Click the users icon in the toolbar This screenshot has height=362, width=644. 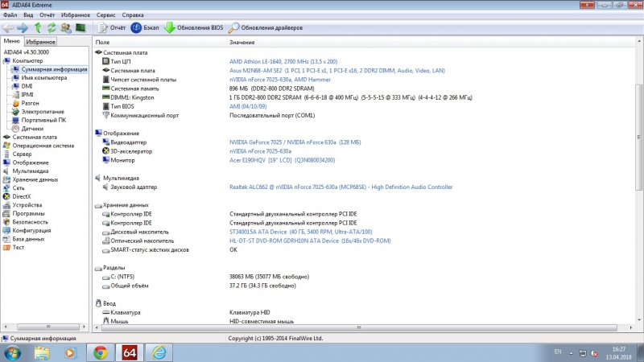pos(66,28)
